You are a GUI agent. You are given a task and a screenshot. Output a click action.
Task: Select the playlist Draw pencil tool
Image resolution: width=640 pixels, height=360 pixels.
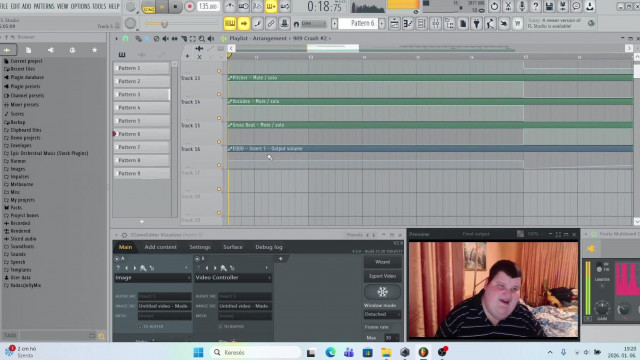(138, 38)
